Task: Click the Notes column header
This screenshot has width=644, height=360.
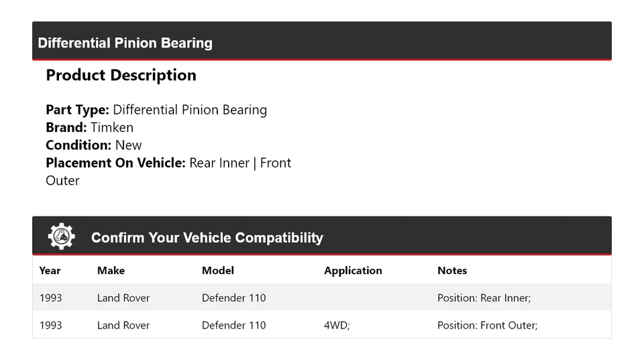Action: 452,271
